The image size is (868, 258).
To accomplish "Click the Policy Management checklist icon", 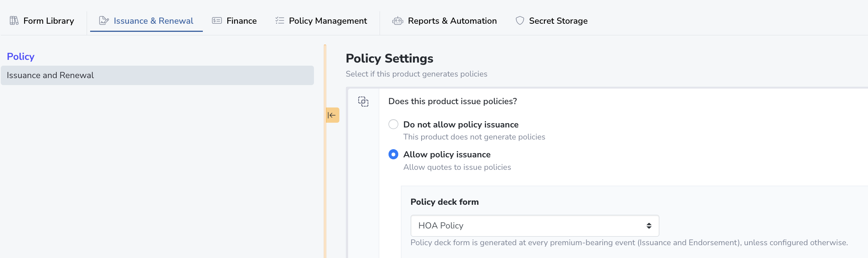I will [280, 21].
